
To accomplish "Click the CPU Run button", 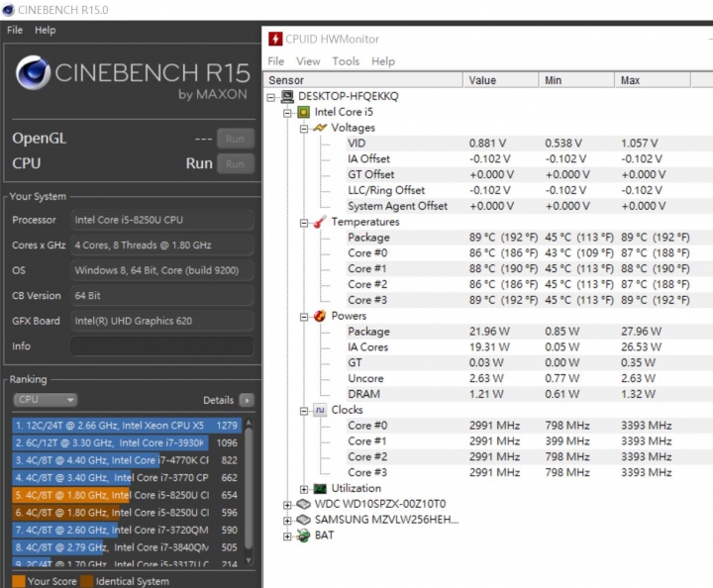I will [x=235, y=163].
